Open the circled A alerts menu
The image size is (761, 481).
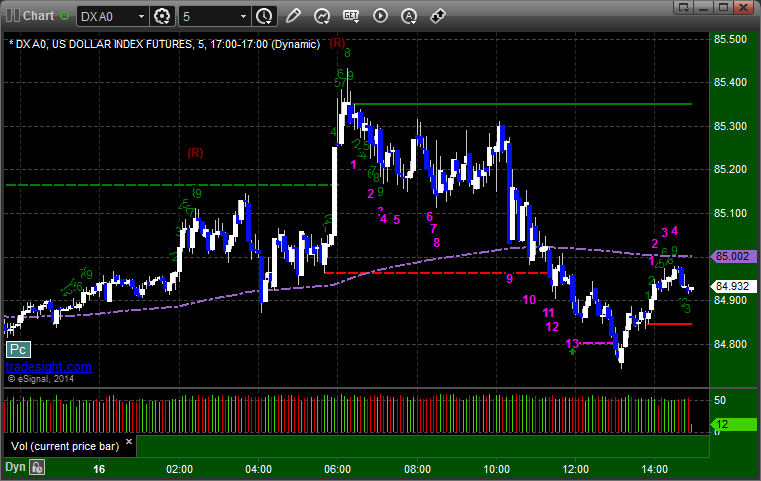(x=409, y=16)
